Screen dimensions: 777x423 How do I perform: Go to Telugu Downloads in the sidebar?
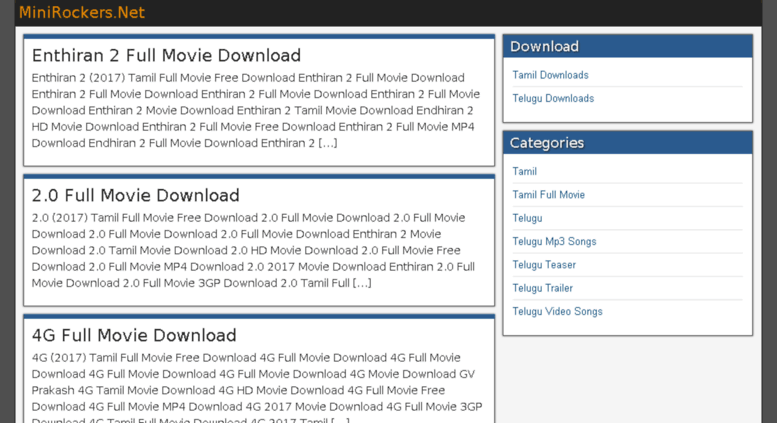[x=553, y=98]
